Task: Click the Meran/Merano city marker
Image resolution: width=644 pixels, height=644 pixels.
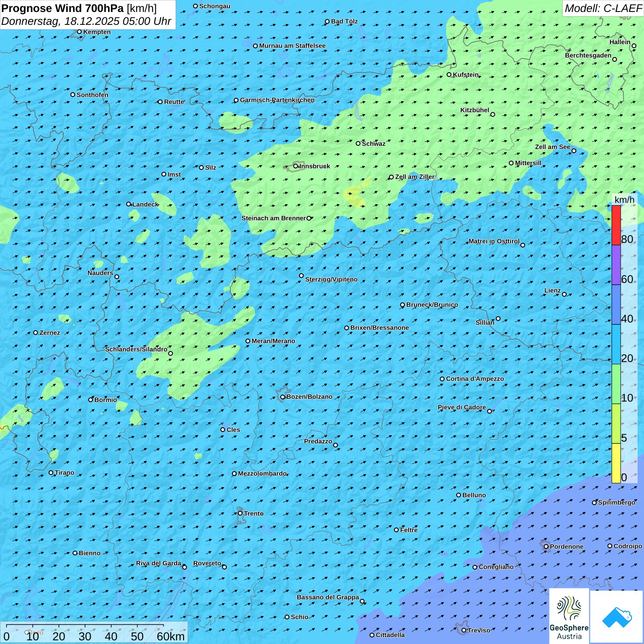Action: pyautogui.click(x=248, y=341)
